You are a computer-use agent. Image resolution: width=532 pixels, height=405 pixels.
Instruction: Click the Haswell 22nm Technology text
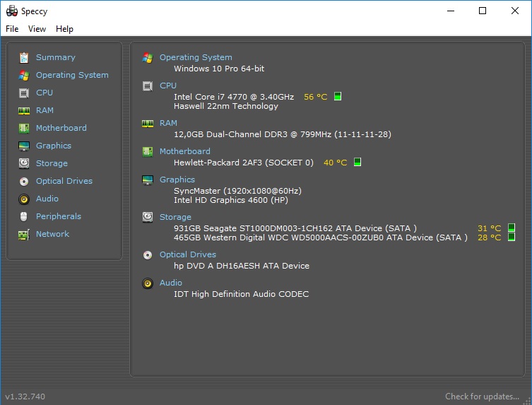[x=225, y=106]
